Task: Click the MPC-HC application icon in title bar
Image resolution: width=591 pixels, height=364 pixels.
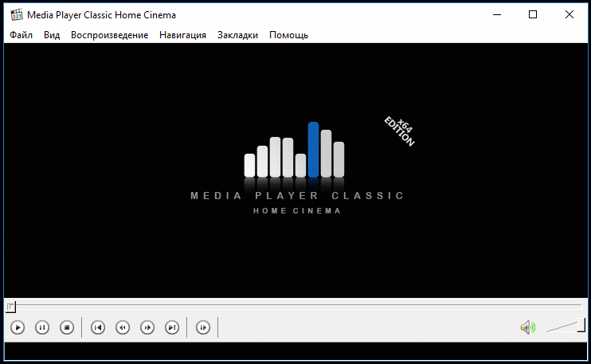Action: coord(17,14)
